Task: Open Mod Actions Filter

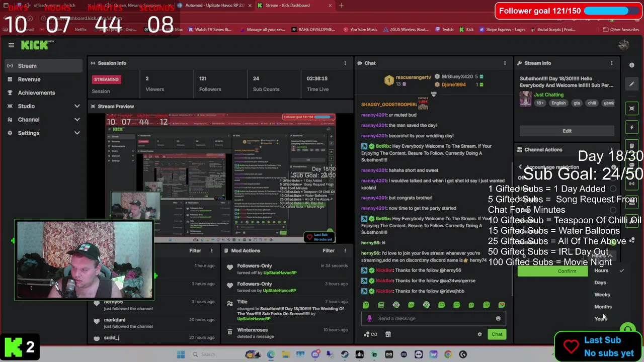Action: tap(329, 251)
